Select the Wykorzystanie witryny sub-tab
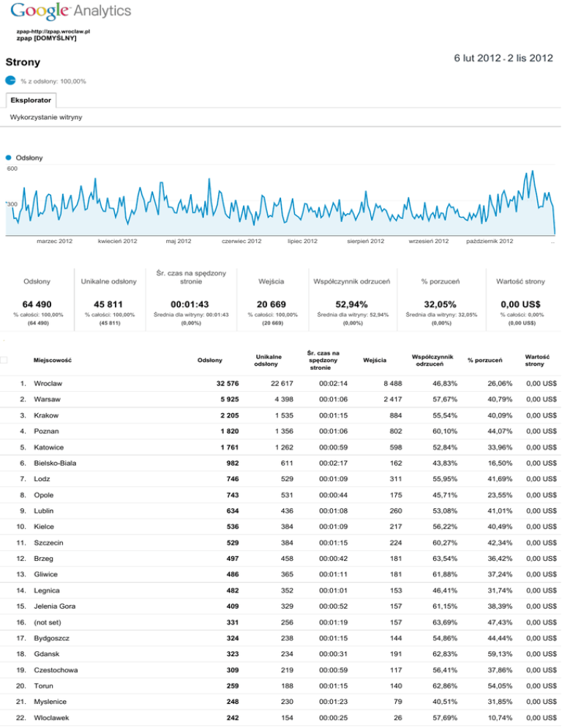This screenshot has height=728, width=562. point(46,117)
